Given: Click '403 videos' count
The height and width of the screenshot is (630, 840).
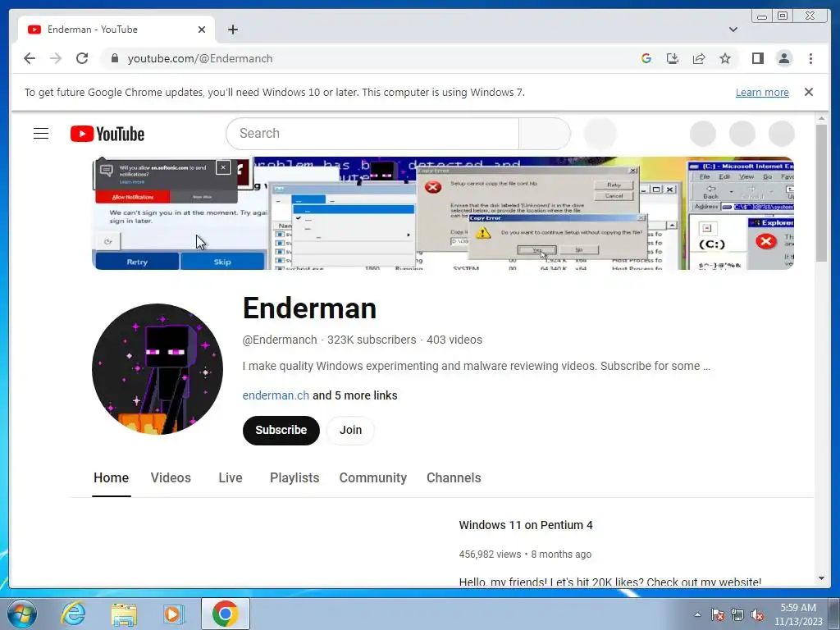Looking at the screenshot, I should click(454, 340).
